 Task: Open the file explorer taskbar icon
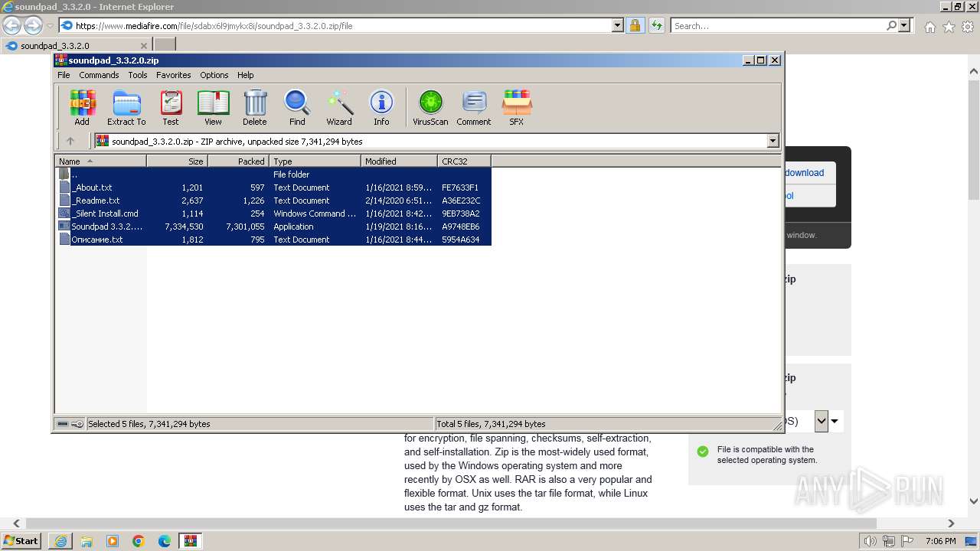pos(87,541)
